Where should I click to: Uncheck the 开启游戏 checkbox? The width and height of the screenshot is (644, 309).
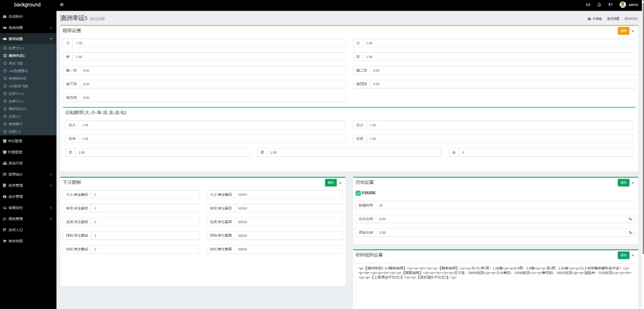358,193
